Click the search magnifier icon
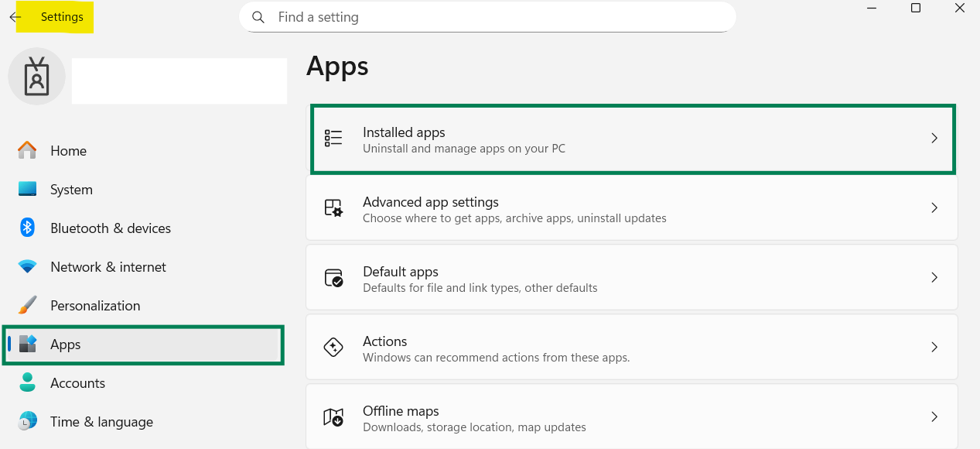 [x=259, y=17]
